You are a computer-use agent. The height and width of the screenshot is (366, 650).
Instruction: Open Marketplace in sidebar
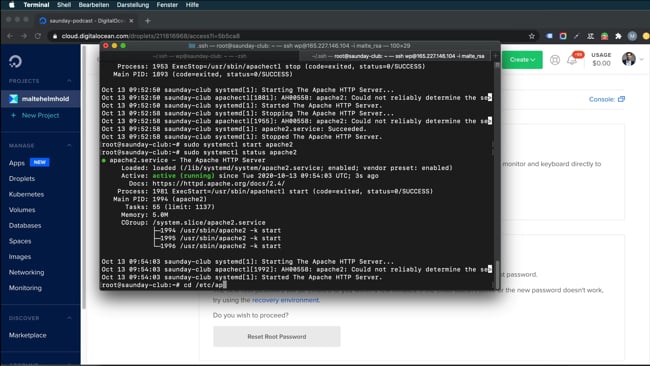27,335
